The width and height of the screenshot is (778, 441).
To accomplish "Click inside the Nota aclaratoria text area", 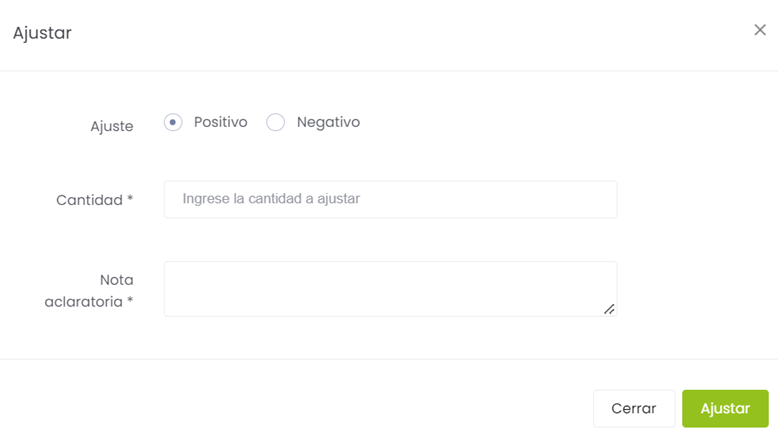I will pyautogui.click(x=390, y=288).
